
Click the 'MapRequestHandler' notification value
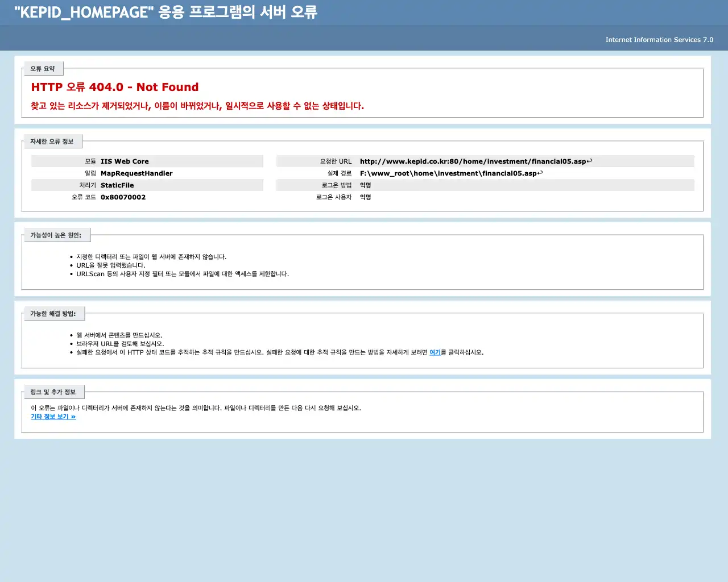pyautogui.click(x=136, y=173)
